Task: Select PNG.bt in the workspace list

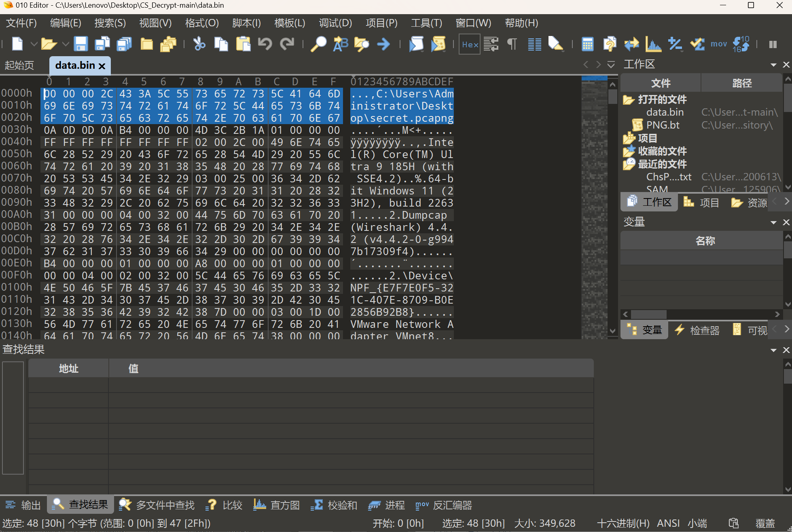Action: pos(663,125)
